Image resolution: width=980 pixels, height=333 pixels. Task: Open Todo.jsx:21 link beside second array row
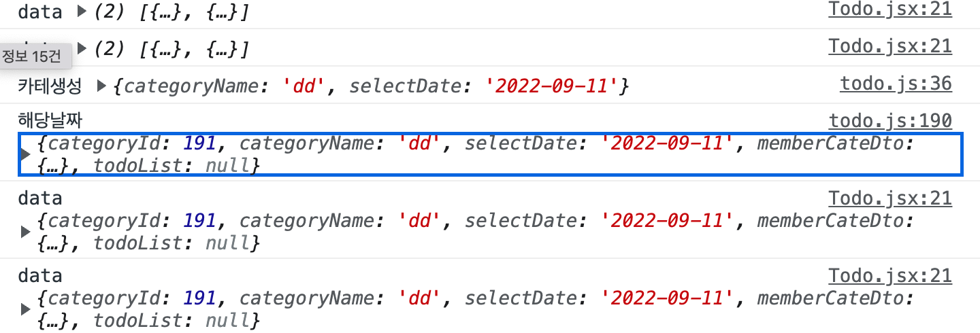[889, 46]
